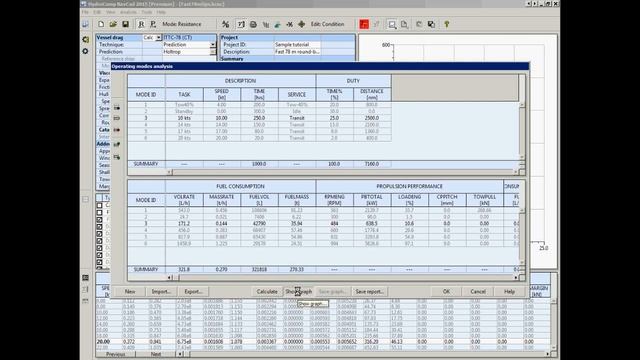Click the dialog's Help button
This screenshot has height=360, width=640.
coord(509,291)
